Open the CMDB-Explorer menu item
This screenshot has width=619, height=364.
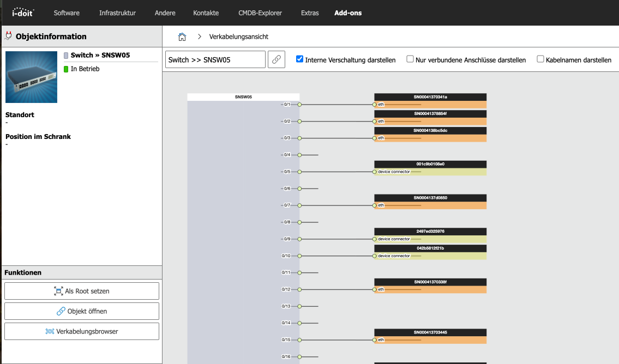(260, 13)
